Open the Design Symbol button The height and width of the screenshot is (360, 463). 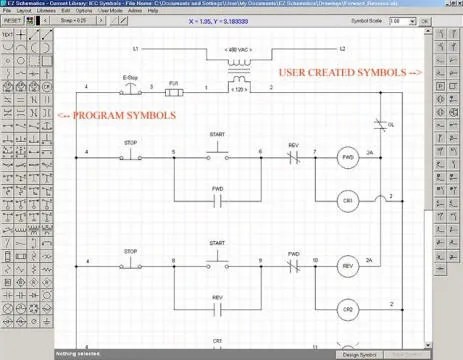pos(359,355)
